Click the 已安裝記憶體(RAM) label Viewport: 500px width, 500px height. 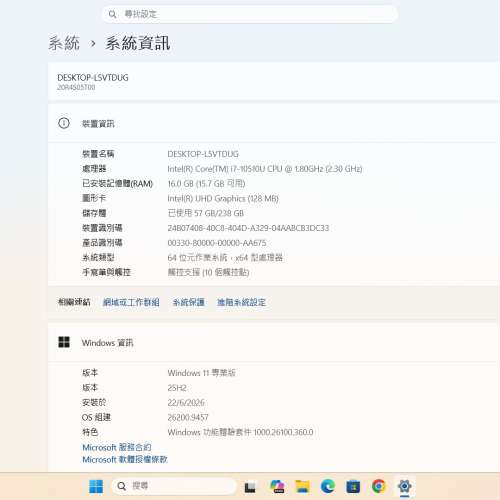117,184
